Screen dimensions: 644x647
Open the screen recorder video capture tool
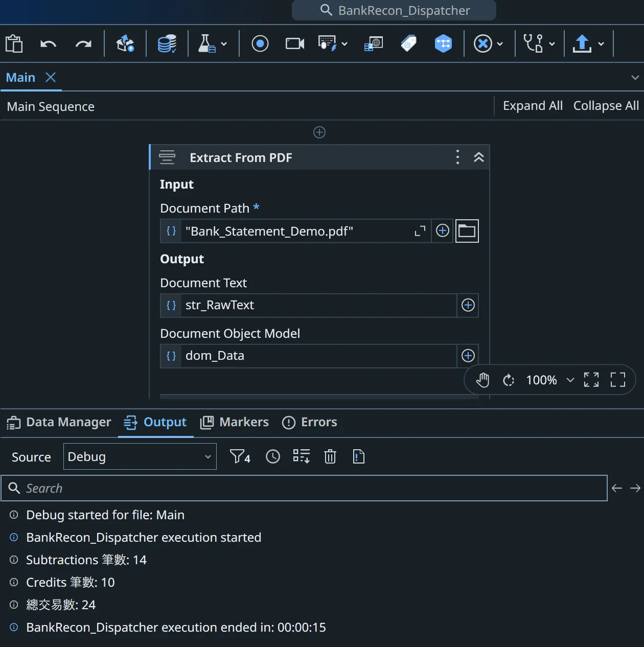coord(294,43)
